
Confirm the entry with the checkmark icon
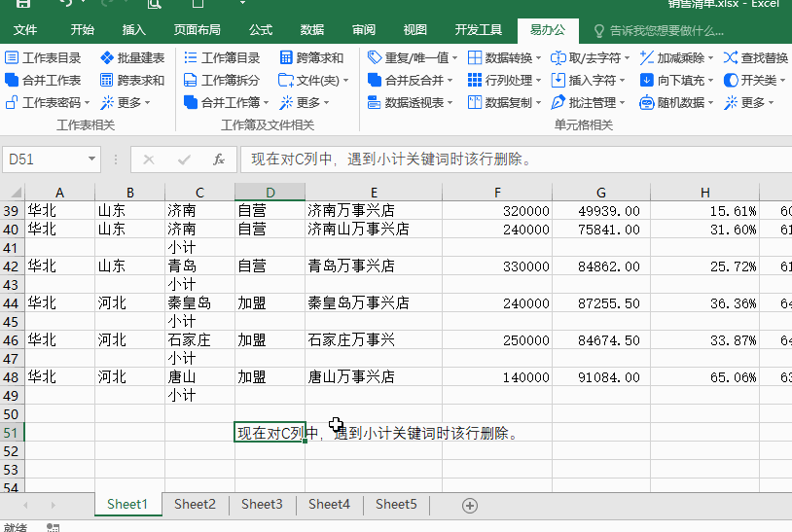tap(184, 160)
